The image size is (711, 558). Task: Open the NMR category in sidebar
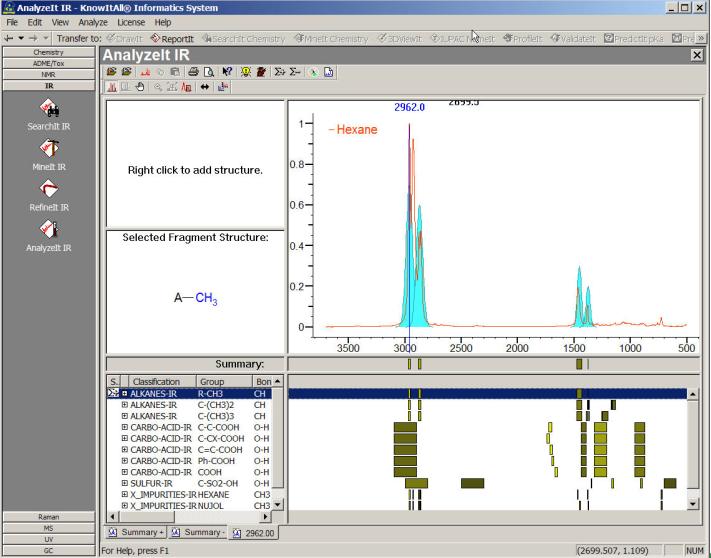point(49,74)
